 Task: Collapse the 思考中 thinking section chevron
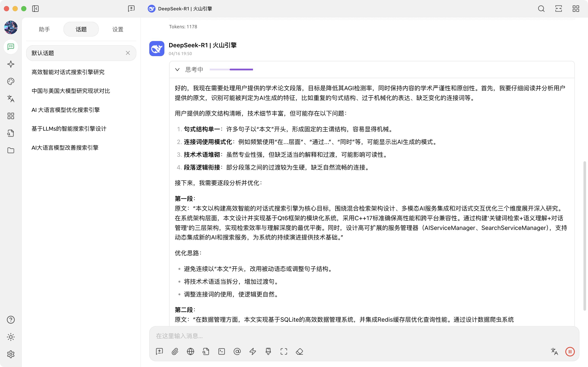tap(177, 70)
